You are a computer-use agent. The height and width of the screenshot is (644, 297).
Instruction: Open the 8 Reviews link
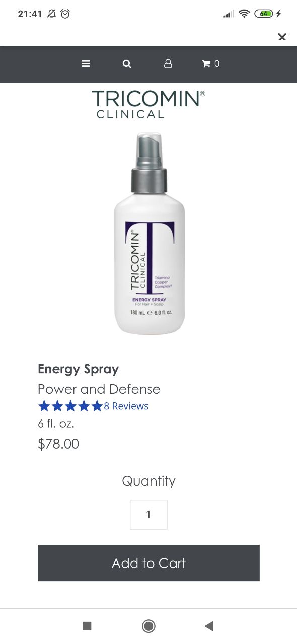(126, 406)
